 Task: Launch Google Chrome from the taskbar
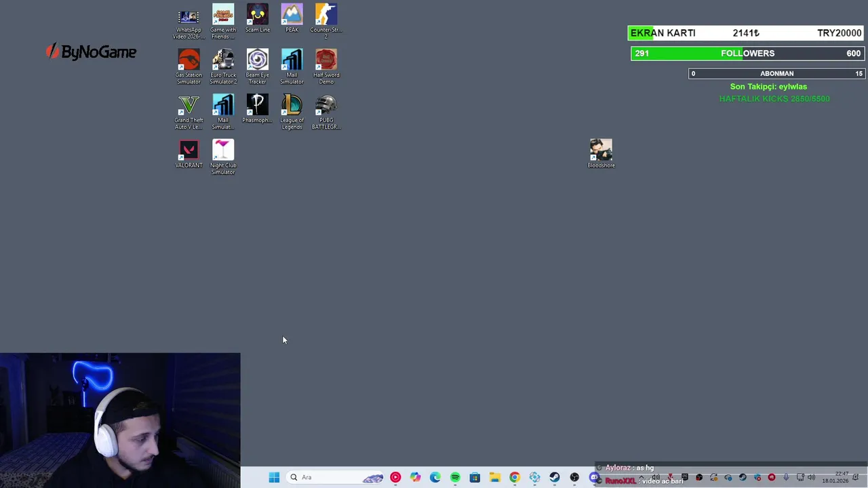click(x=515, y=477)
